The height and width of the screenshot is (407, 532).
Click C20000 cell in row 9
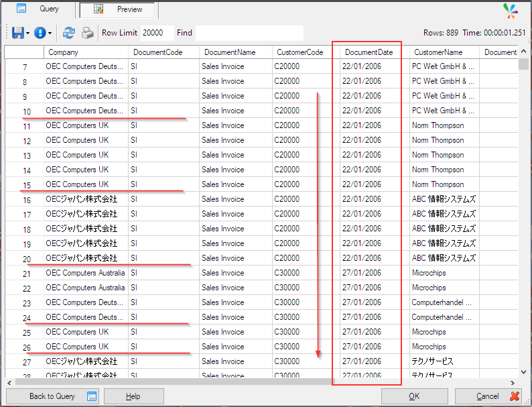click(x=306, y=96)
